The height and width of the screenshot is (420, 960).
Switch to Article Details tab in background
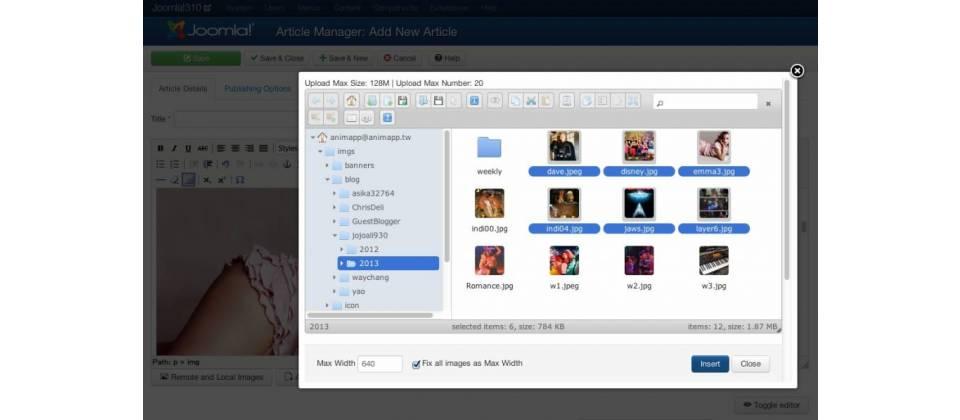click(182, 89)
